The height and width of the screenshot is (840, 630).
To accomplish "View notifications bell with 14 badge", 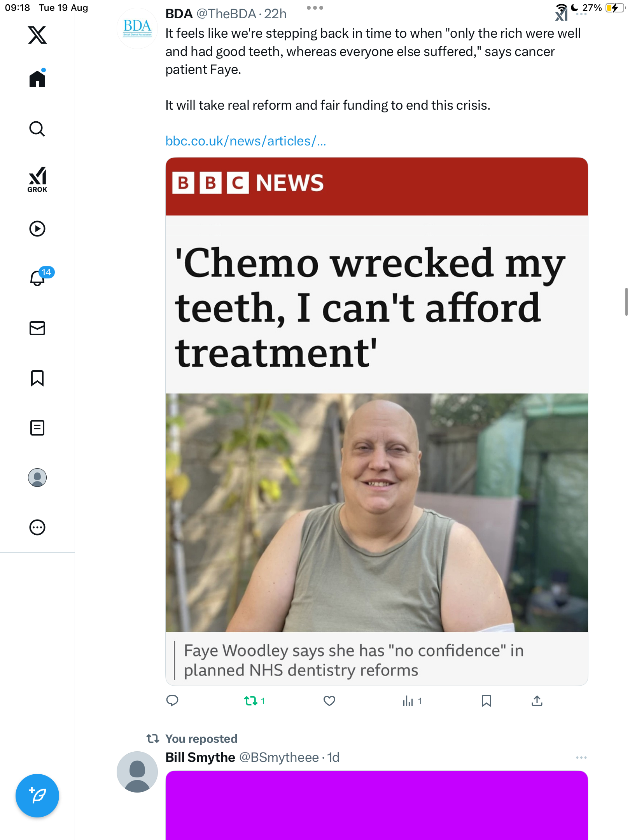I will click(x=38, y=278).
